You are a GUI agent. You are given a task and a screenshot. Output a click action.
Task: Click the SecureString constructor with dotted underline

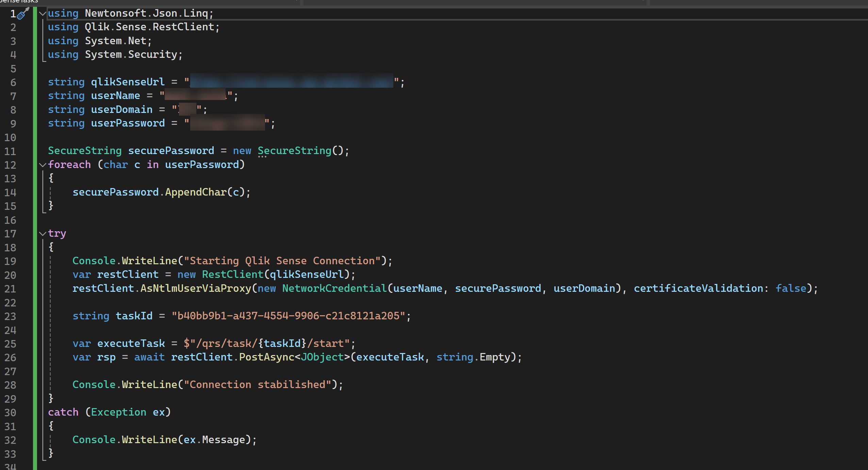coord(294,151)
